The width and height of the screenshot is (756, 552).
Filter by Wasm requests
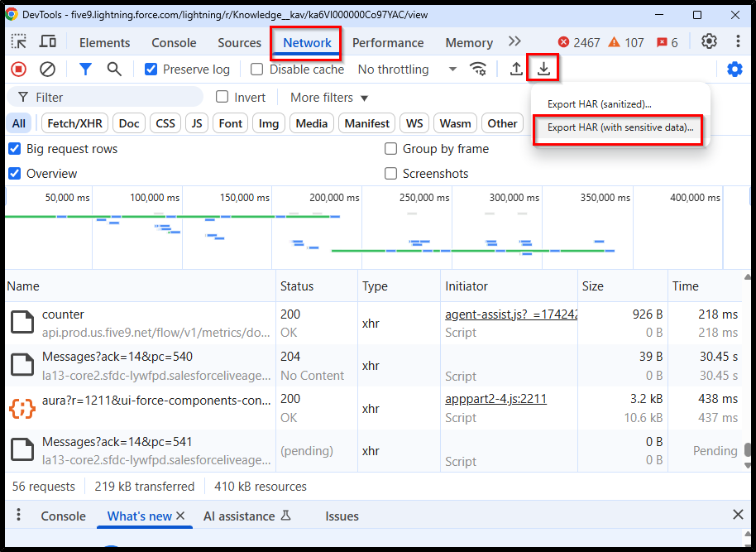click(455, 123)
